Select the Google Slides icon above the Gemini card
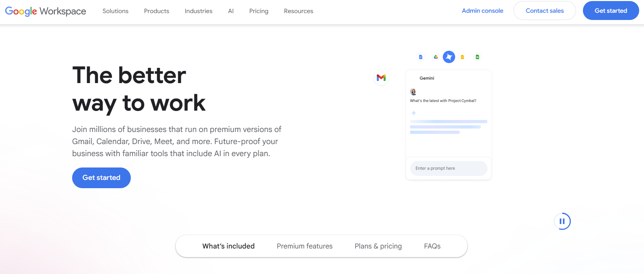 [462, 57]
